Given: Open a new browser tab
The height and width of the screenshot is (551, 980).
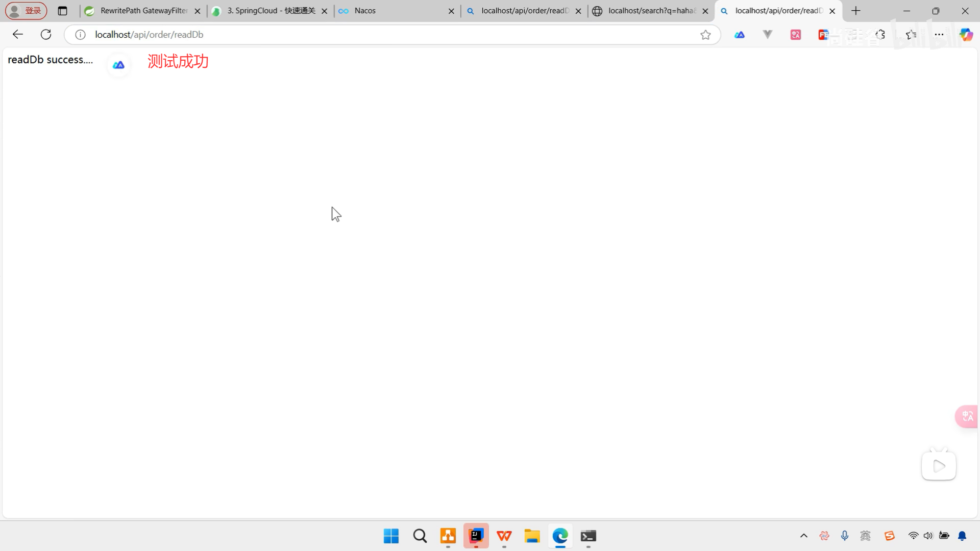Looking at the screenshot, I should tap(856, 11).
